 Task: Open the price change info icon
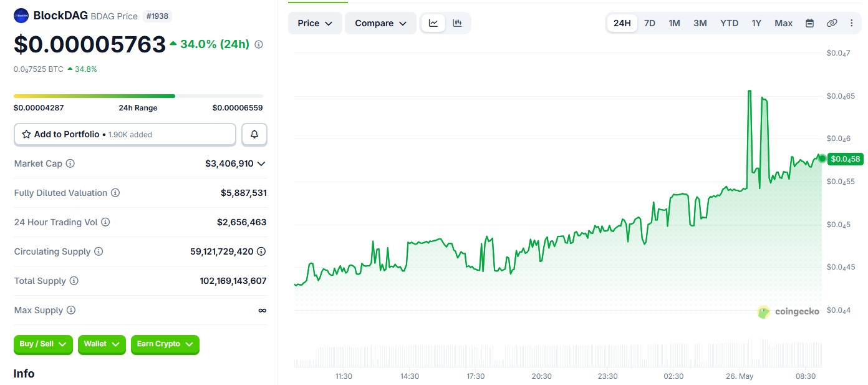[x=259, y=44]
